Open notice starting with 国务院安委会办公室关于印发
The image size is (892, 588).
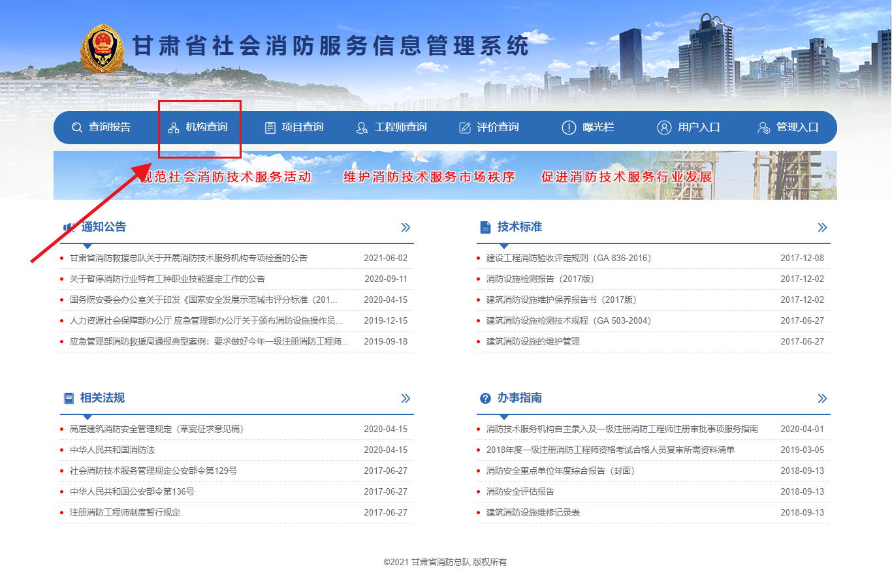(204, 300)
